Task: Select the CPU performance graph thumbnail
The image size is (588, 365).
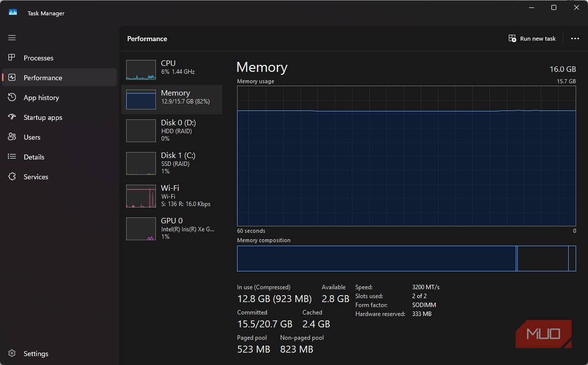Action: (141, 70)
